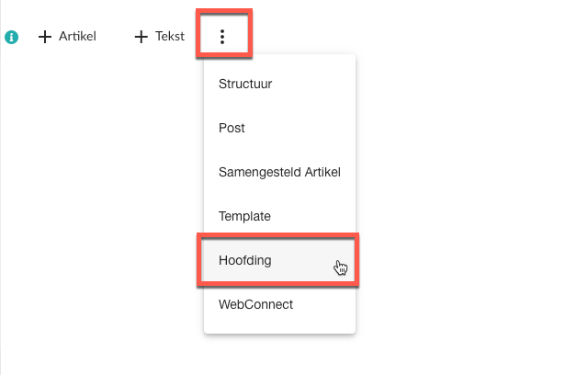Image resolution: width=588 pixels, height=375 pixels.
Task: Click the plus icon beside Artikel
Action: pyautogui.click(x=45, y=37)
